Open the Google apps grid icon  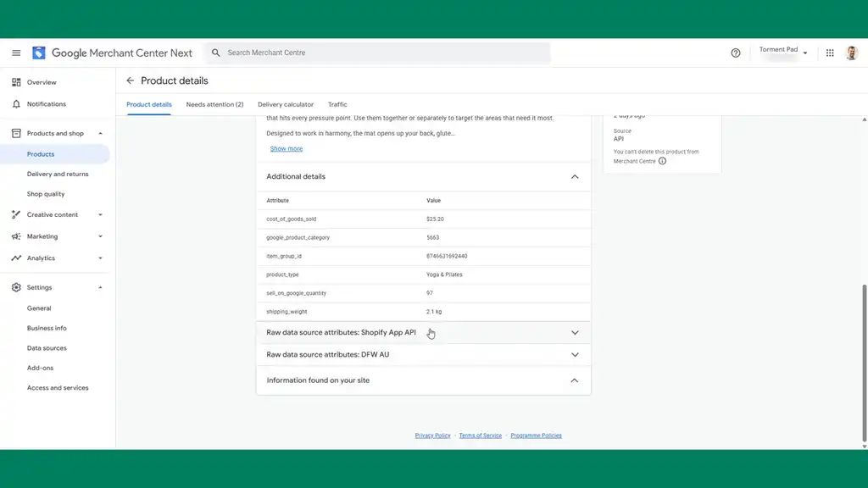[830, 53]
